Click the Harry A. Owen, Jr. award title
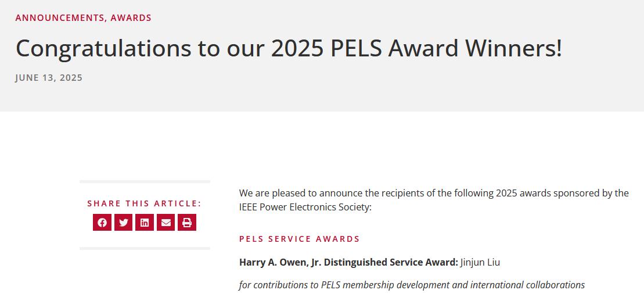Viewport: 644px width, 297px height. pos(348,262)
